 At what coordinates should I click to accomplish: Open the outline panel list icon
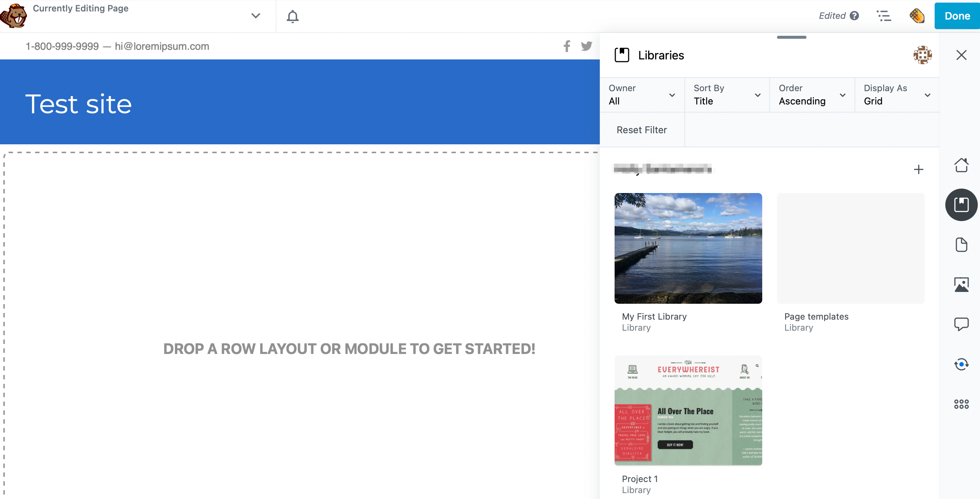click(x=883, y=16)
